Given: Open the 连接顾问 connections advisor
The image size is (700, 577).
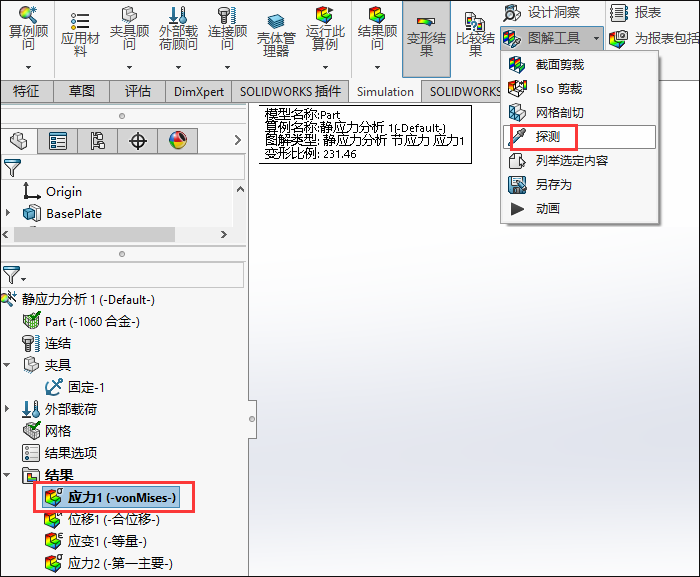Looking at the screenshot, I should click(x=227, y=29).
